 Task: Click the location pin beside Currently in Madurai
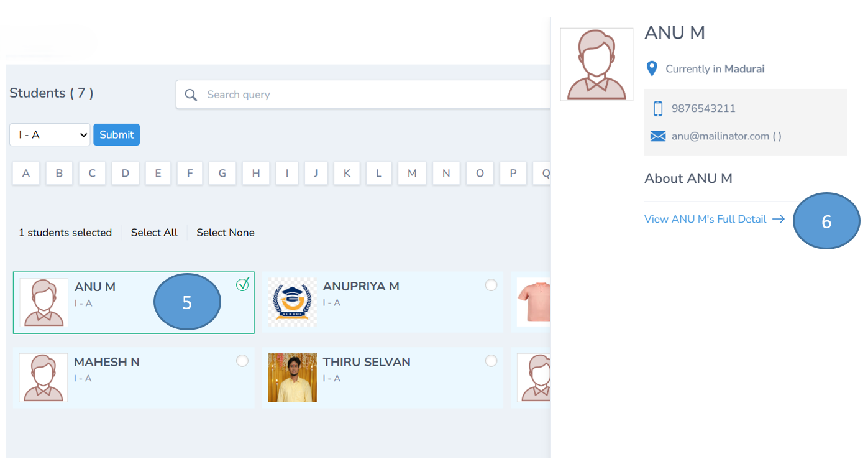click(652, 68)
